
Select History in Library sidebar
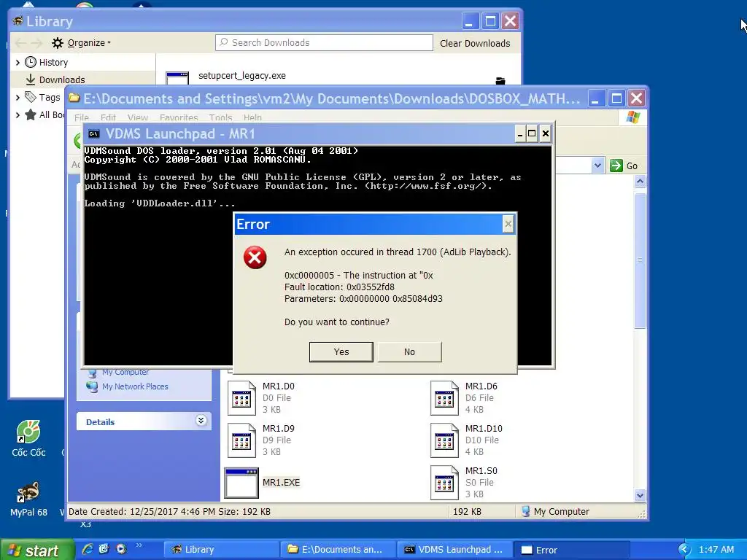click(53, 63)
